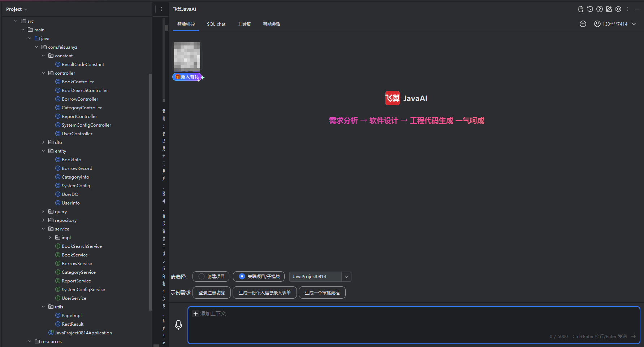The height and width of the screenshot is (347, 644).
Task: Select SystemConfigController in the tree
Action: click(86, 125)
